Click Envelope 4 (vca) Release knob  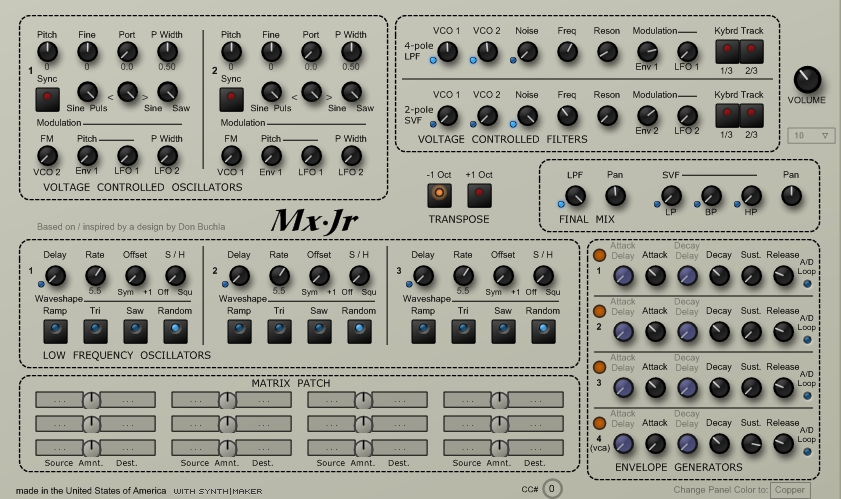click(783, 444)
